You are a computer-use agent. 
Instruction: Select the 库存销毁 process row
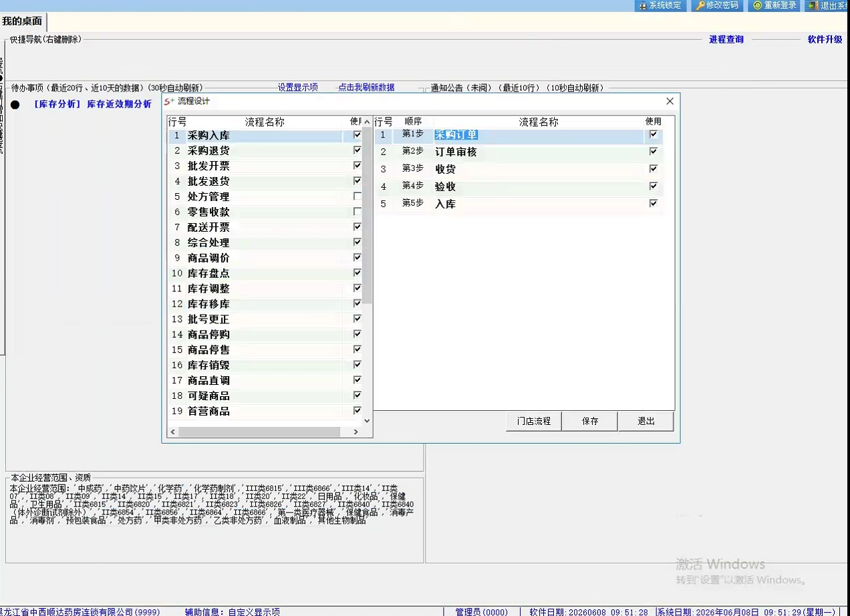265,365
